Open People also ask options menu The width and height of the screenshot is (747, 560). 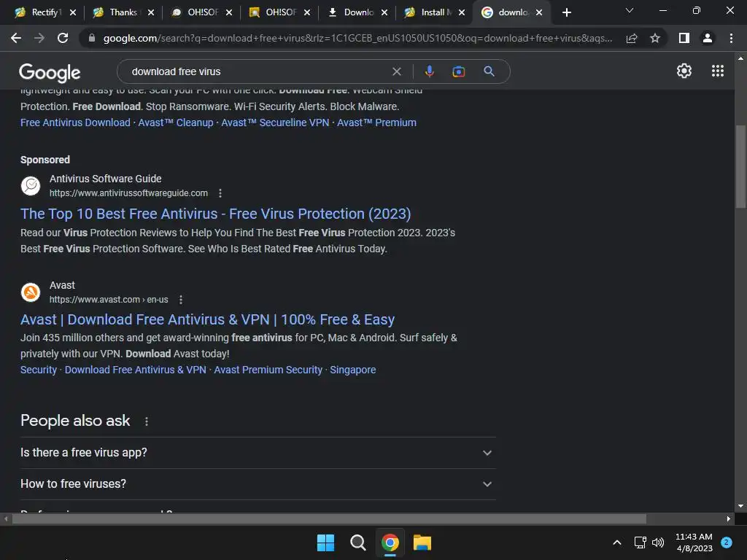pyautogui.click(x=146, y=421)
